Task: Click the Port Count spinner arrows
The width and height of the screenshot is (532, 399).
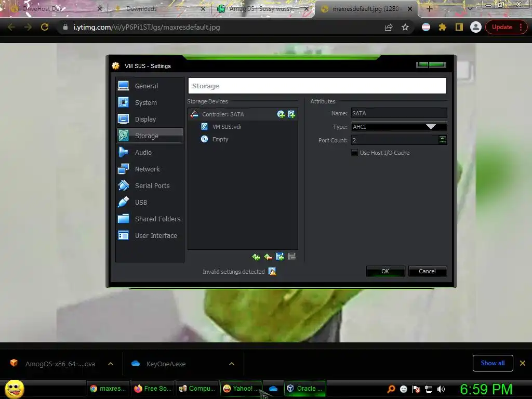Action: pos(443,140)
